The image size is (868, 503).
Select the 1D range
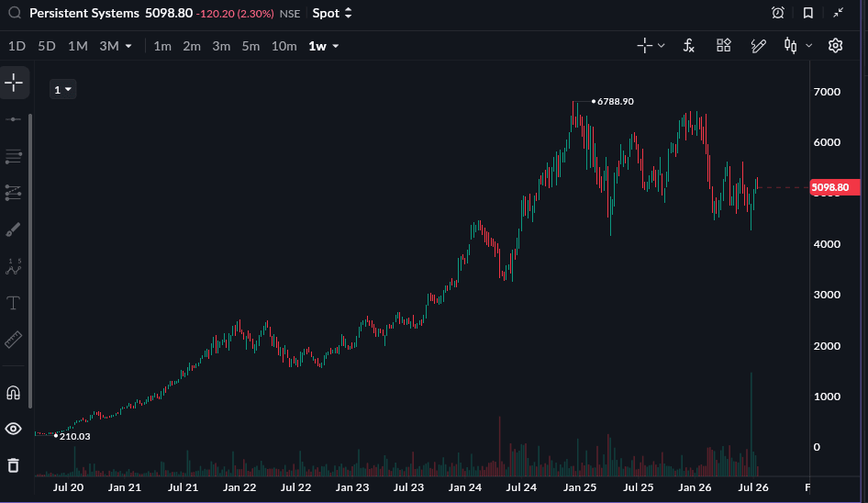[x=17, y=46]
